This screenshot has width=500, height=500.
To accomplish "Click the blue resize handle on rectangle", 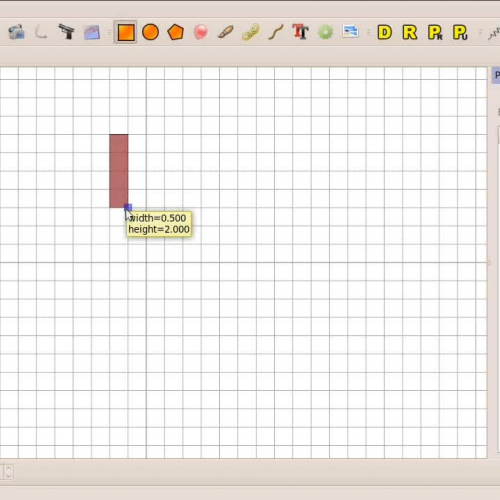I will point(128,208).
